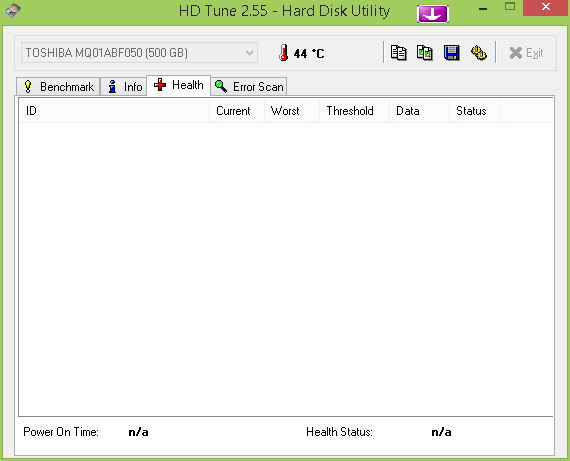Select the Health tab
The height and width of the screenshot is (461, 570).
coord(178,85)
